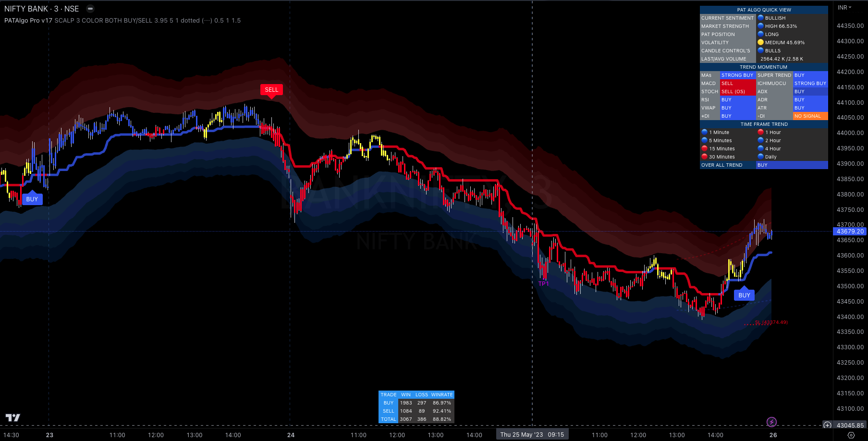
Task: Click the orange NO SIGNAL cell
Action: click(810, 116)
